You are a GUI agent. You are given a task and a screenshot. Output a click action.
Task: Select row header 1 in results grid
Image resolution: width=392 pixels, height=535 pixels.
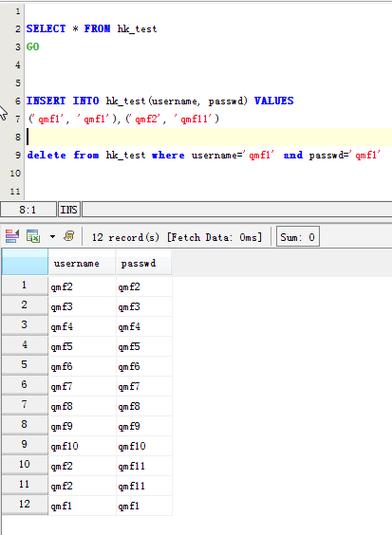[x=25, y=285]
